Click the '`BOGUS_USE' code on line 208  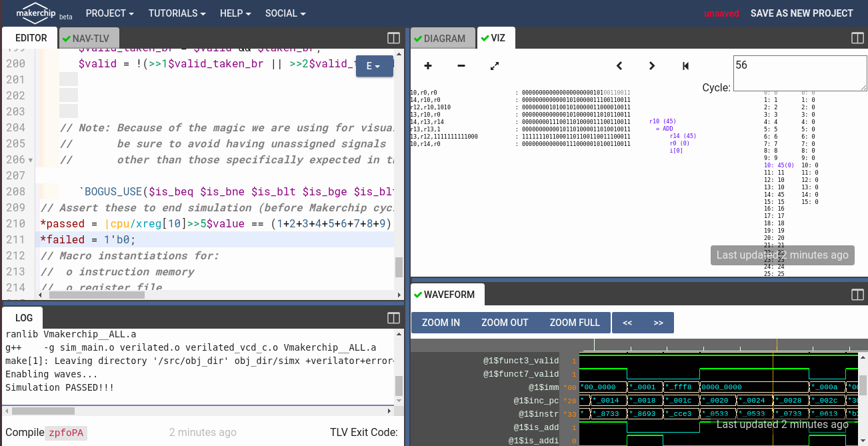point(110,192)
